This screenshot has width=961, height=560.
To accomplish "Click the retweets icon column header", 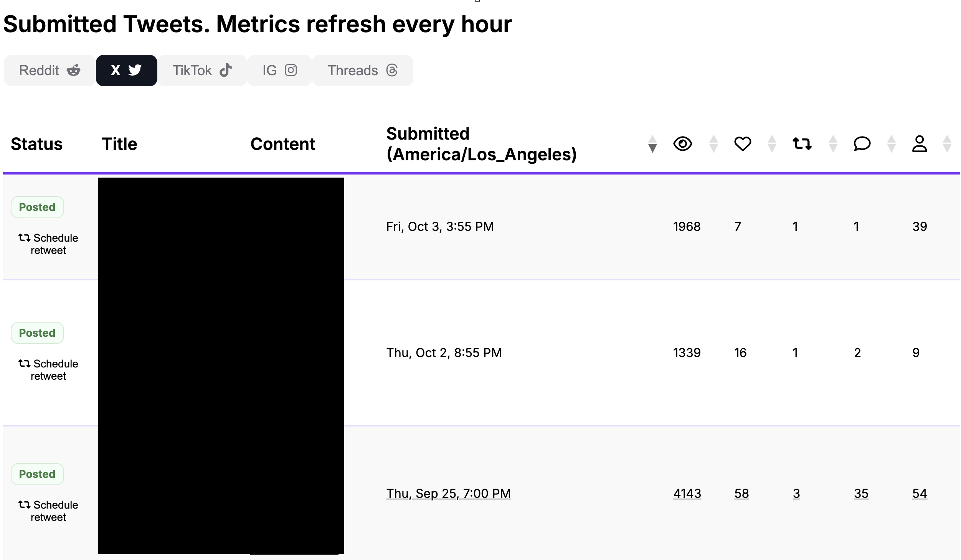I will point(802,144).
